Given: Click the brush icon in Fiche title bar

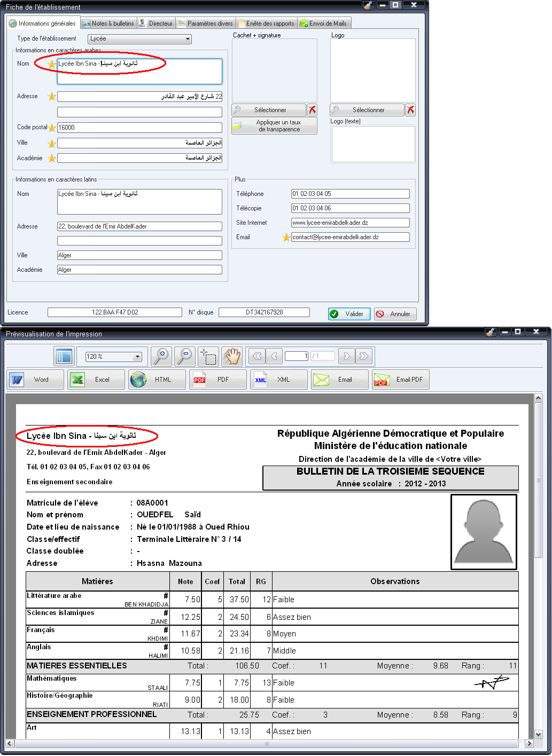Looking at the screenshot, I should [369, 5].
